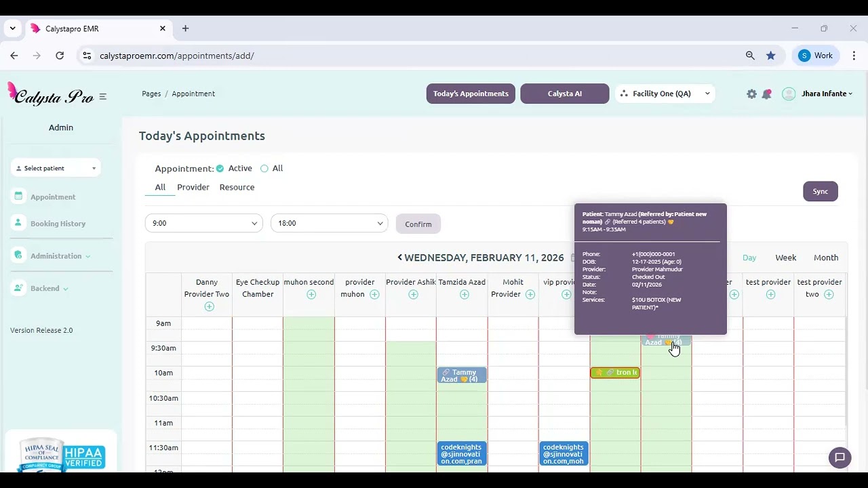The image size is (868, 488).
Task: Bookmark this page star icon
Action: 771,56
